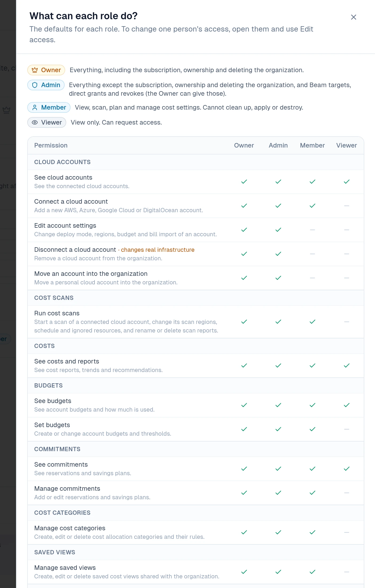Click the Admin shield badge
Image resolution: width=375 pixels, height=588 pixels.
tap(46, 85)
